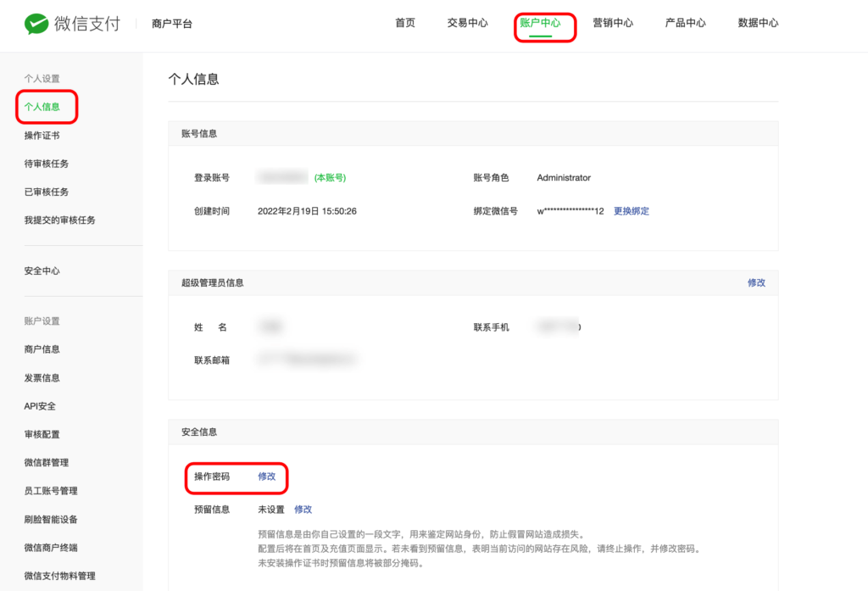Click 修改 next to unset 预留信息
Screen dimensions: 868x591
[x=303, y=509]
